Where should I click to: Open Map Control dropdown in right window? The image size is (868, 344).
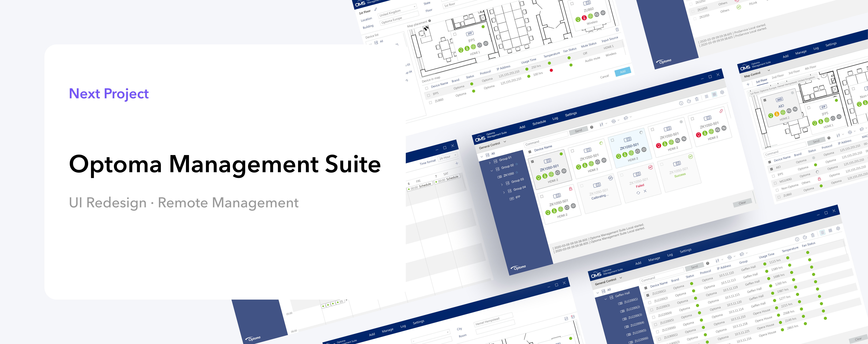769,70
